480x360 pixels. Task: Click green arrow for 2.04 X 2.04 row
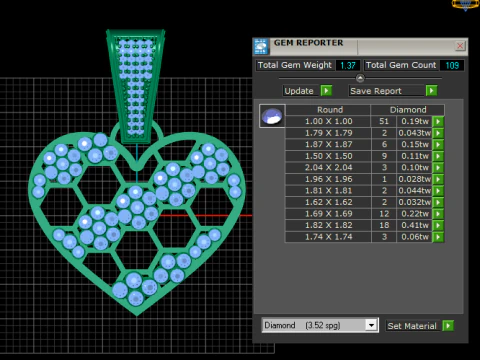click(438, 167)
